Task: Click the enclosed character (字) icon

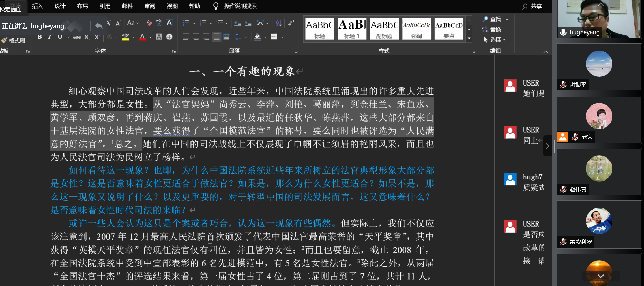Action: (x=169, y=37)
